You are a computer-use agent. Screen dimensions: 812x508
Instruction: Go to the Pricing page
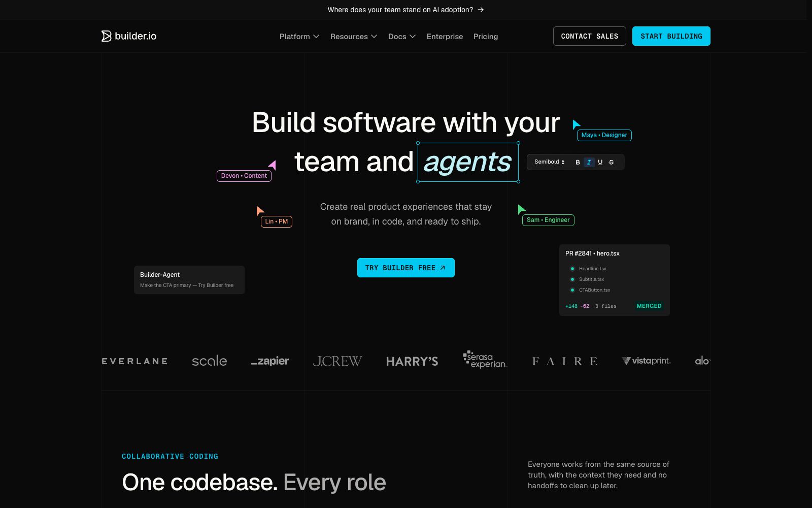click(x=486, y=37)
